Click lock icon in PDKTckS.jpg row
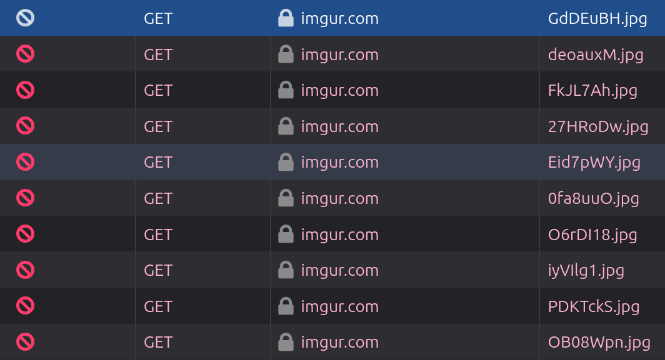 (286, 306)
